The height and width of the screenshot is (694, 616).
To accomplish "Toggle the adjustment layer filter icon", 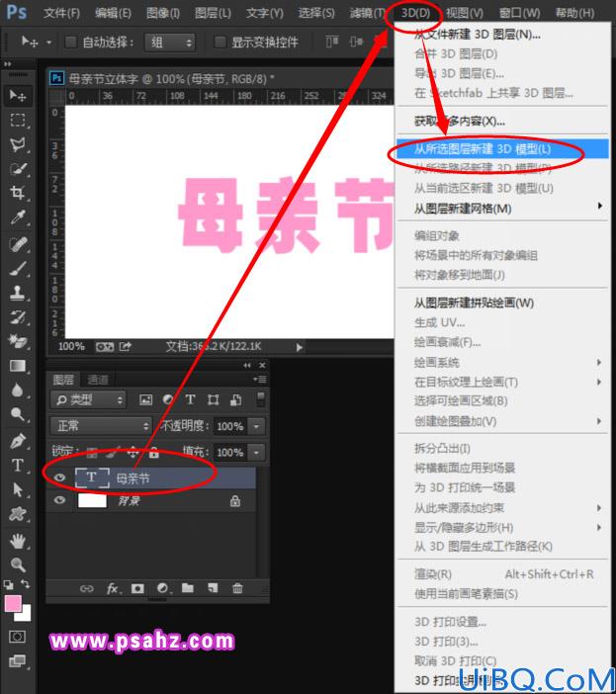I will [x=168, y=400].
